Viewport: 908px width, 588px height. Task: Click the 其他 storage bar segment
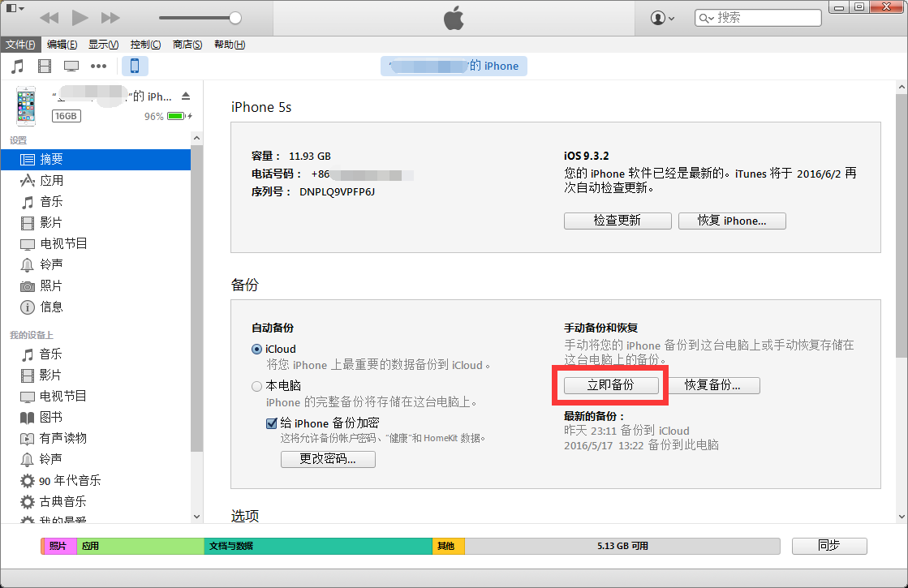click(448, 546)
